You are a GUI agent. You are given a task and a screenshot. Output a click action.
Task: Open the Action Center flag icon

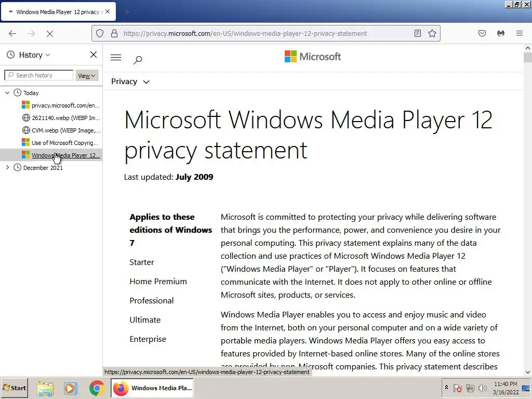coord(457,388)
